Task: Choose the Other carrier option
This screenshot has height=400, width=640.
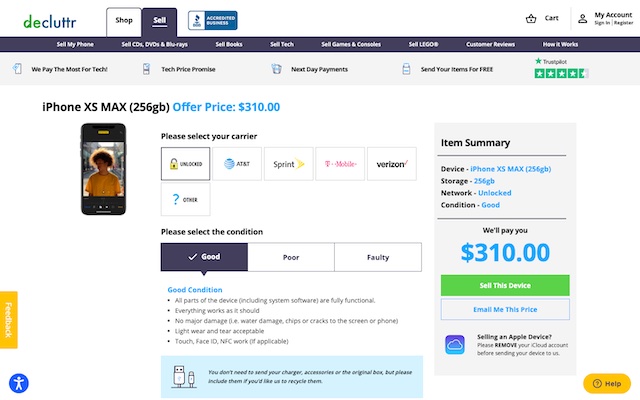Action: 185,199
